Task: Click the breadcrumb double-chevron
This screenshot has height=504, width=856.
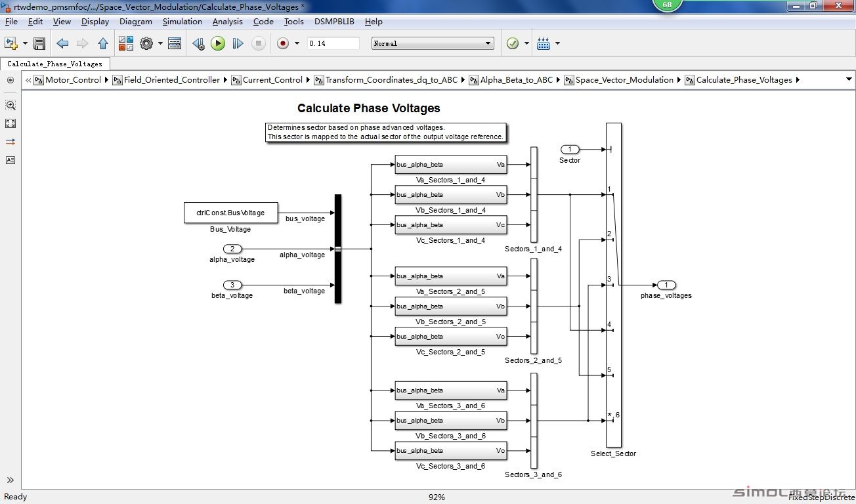Action: pyautogui.click(x=29, y=80)
